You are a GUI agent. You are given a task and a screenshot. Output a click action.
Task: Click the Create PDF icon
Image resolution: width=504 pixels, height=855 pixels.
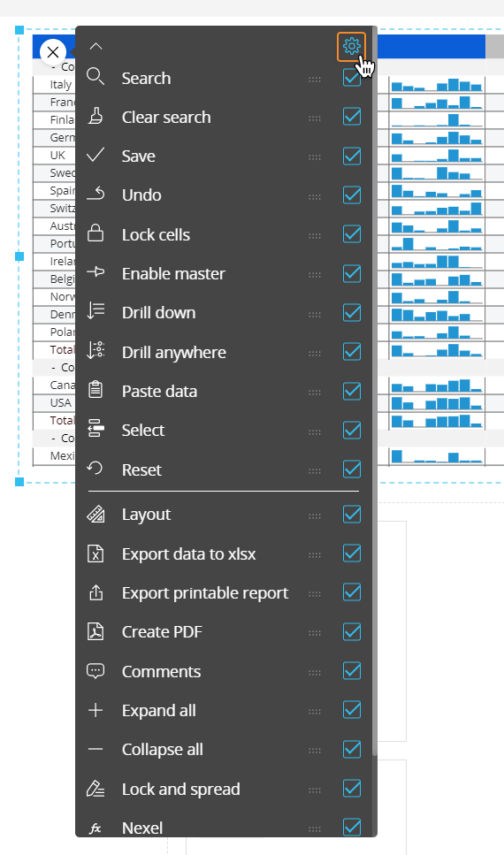pyautogui.click(x=95, y=631)
